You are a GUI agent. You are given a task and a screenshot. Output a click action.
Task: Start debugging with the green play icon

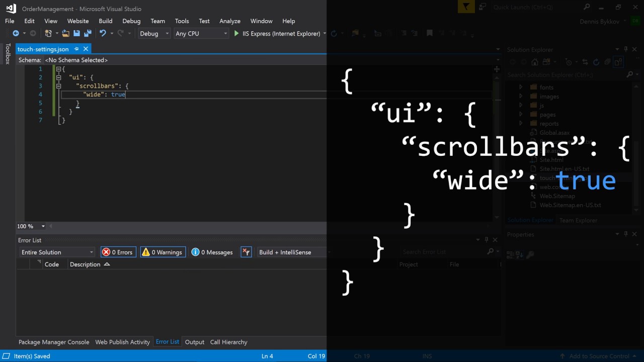click(236, 33)
